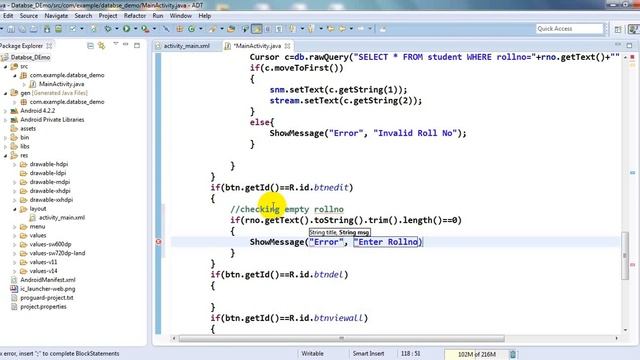Click the Last Edit Location arrow icon
The image size is (640, 360).
tap(331, 29)
